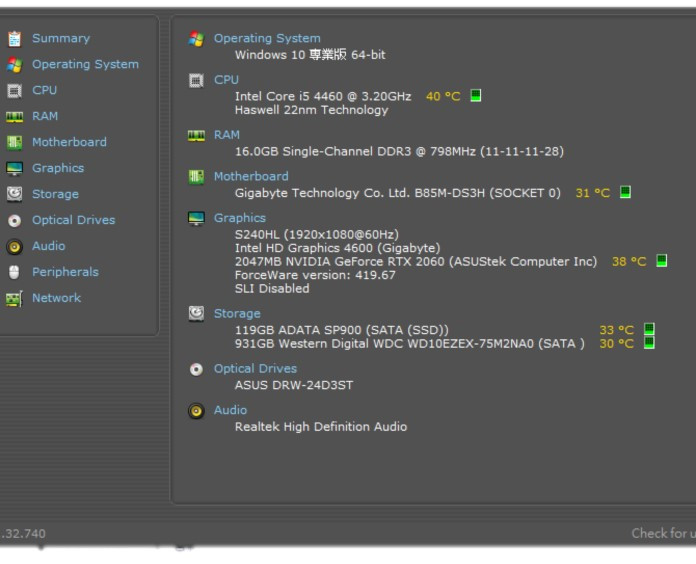Click the green motherboard temperature indicator
The height and width of the screenshot is (564, 696).
pos(625,192)
